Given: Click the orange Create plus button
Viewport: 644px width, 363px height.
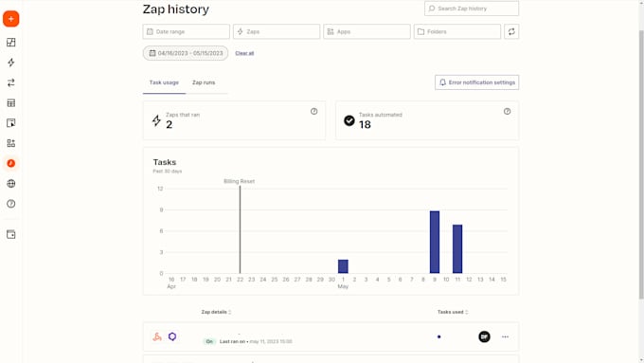Looking at the screenshot, I should pos(11,19).
